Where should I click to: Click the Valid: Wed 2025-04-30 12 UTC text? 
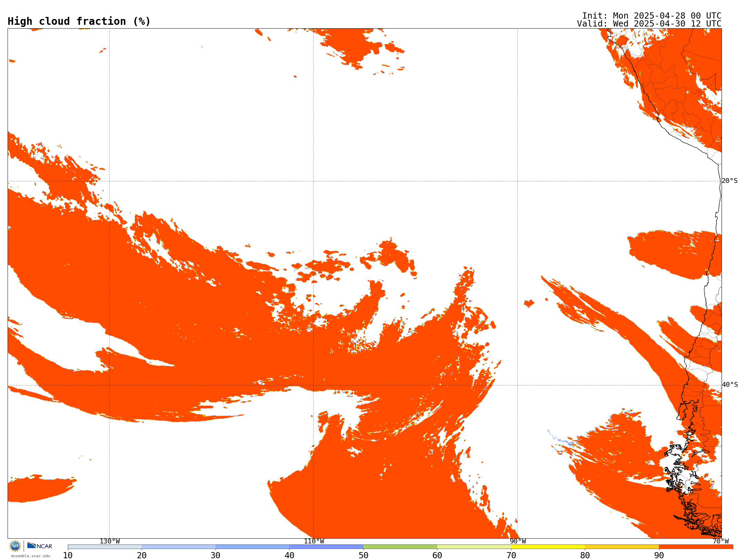coord(649,24)
